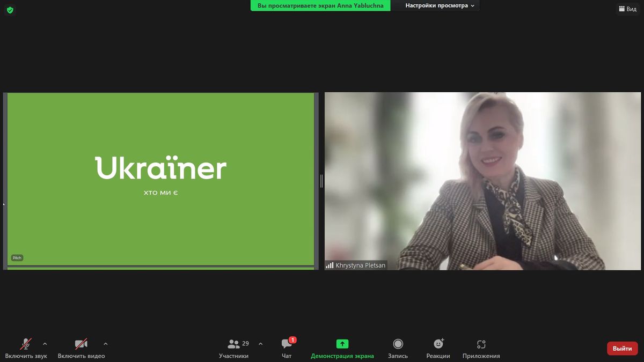Change layout with the Вид button
This screenshot has height=362, width=644.
click(627, 9)
